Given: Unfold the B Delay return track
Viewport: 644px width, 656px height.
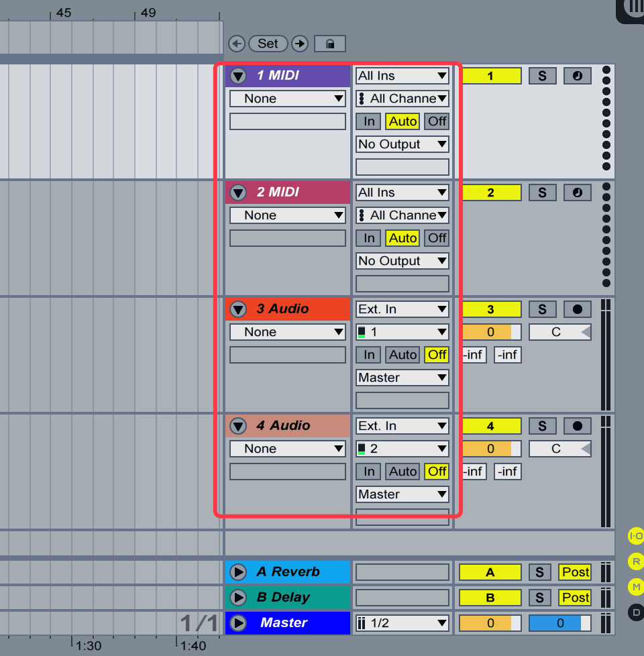Looking at the screenshot, I should [238, 598].
